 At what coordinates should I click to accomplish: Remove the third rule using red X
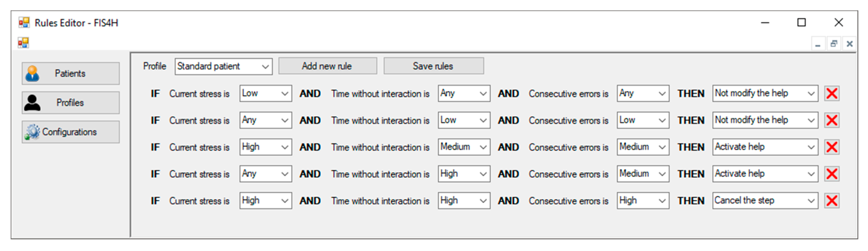[x=832, y=147]
